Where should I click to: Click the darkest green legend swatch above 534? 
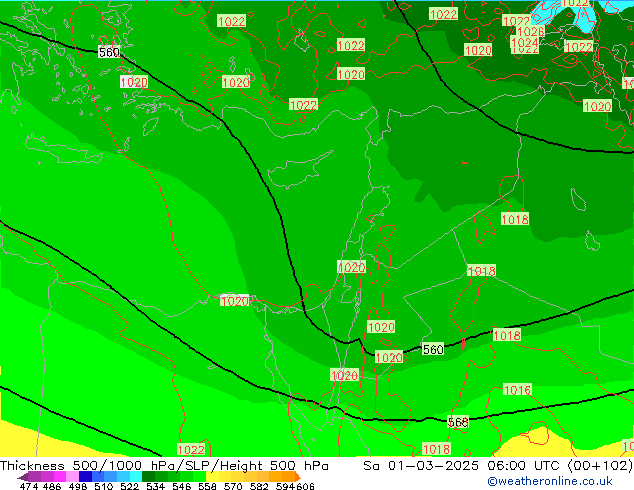[x=148, y=476]
